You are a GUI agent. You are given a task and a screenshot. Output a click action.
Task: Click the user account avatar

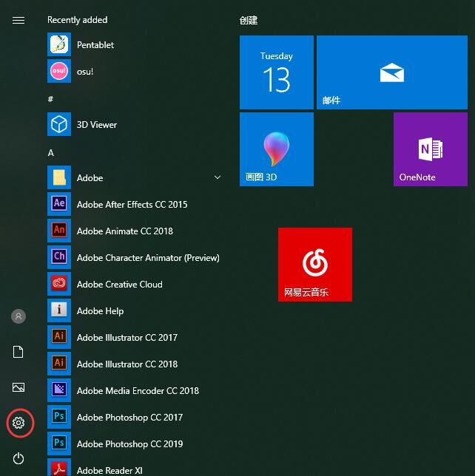pos(18,316)
